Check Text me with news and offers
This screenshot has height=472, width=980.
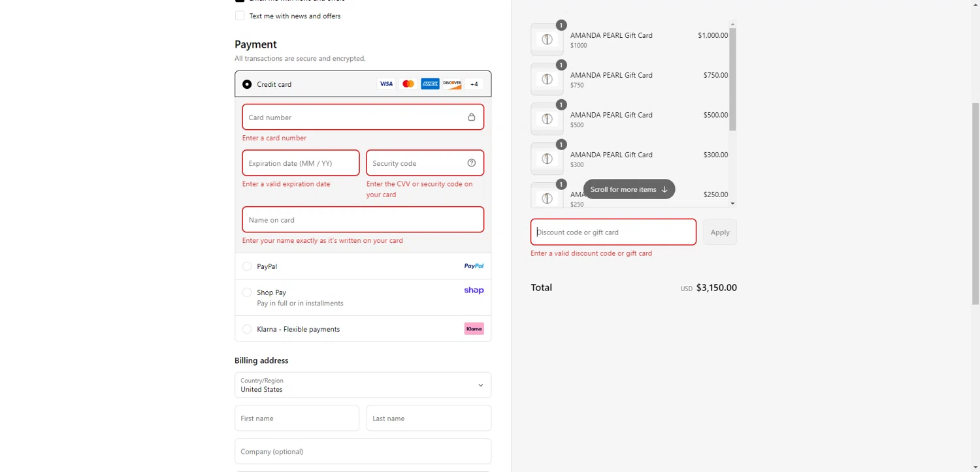pos(240,16)
